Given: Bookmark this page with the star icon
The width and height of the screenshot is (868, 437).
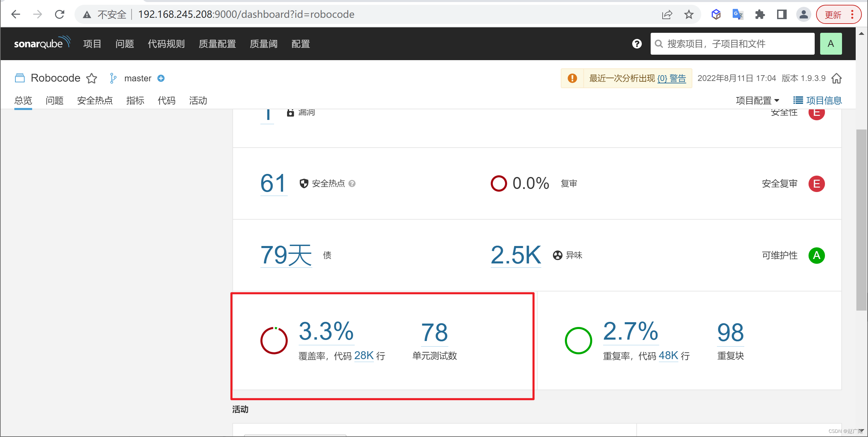Looking at the screenshot, I should click(689, 15).
